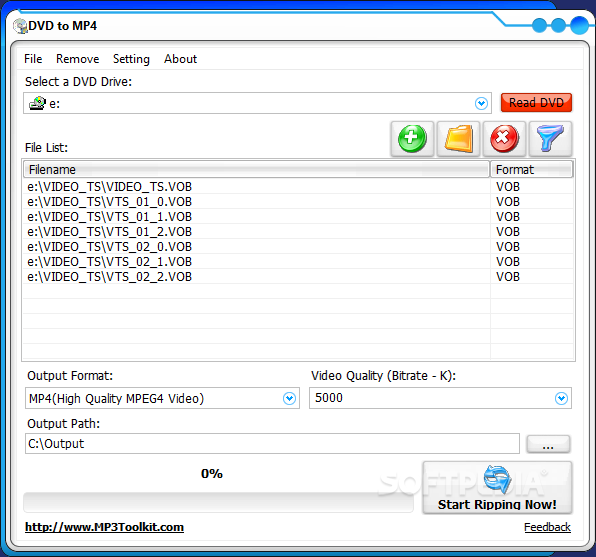The image size is (596, 557).
Task: Click the Output Path text field
Action: [x=272, y=444]
